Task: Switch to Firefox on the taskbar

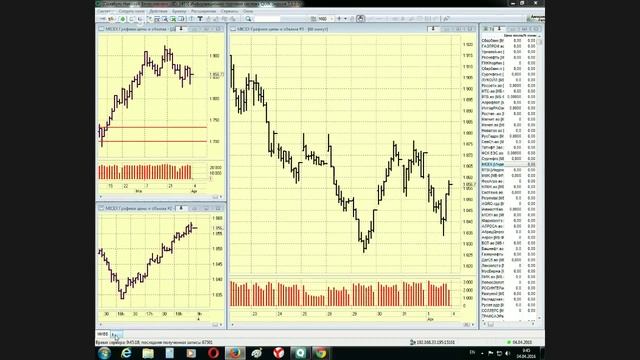Action: click(235, 353)
